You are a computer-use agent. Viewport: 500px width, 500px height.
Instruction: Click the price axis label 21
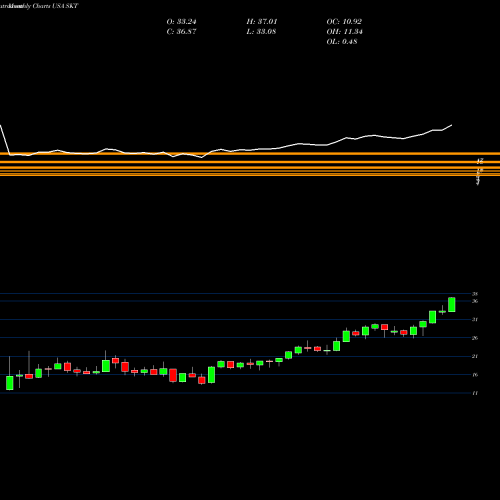(x=475, y=356)
